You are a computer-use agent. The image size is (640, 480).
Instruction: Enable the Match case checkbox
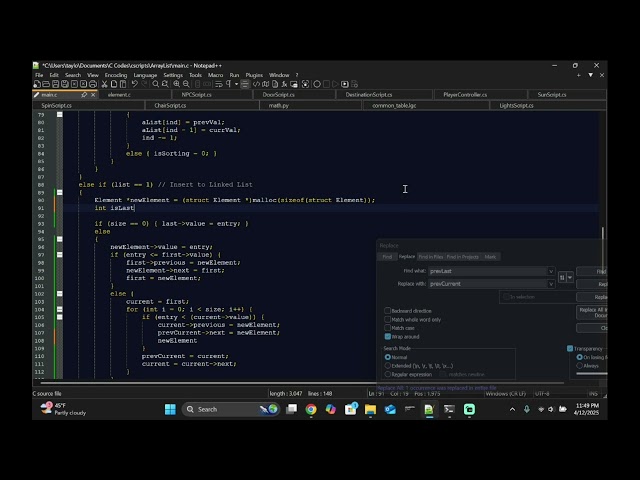click(387, 328)
